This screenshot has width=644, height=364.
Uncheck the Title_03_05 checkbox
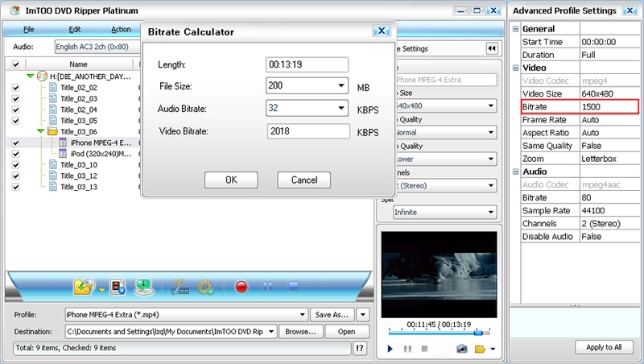point(15,121)
